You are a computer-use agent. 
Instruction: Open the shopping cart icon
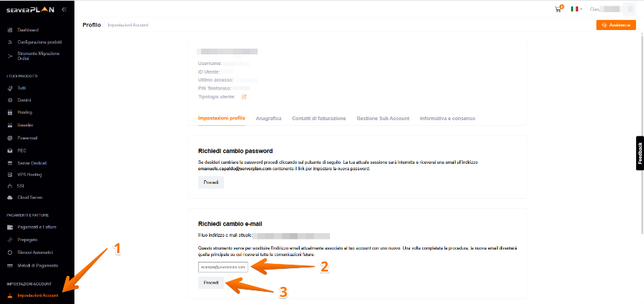pos(558,9)
